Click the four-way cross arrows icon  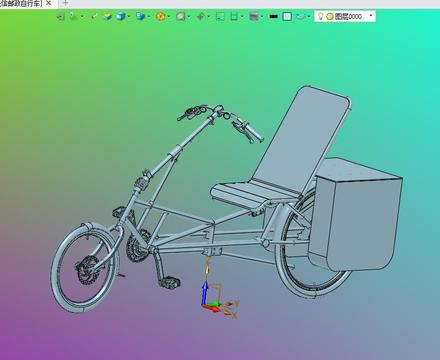click(x=201, y=16)
